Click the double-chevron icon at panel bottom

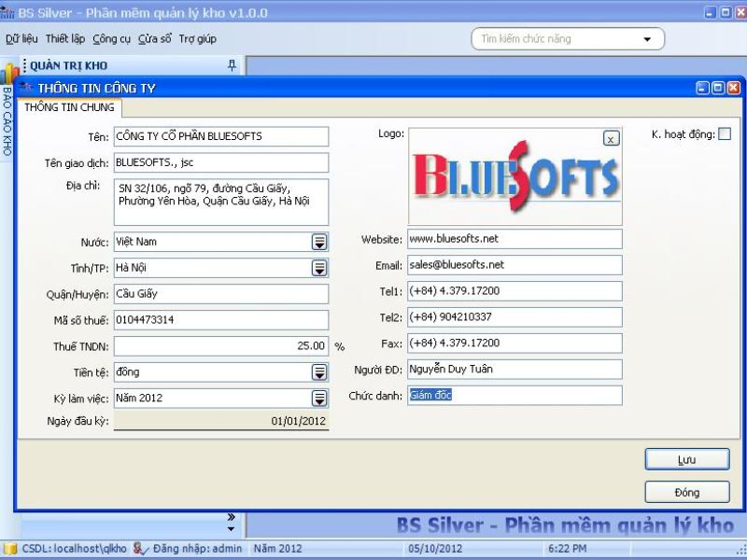pos(232,517)
